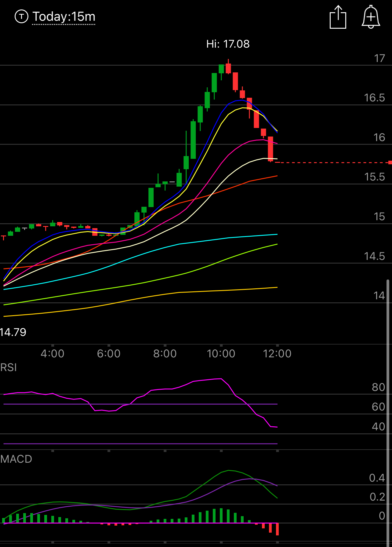Tap the MACD 0.2 level label
The image size is (392, 547).
(x=377, y=497)
